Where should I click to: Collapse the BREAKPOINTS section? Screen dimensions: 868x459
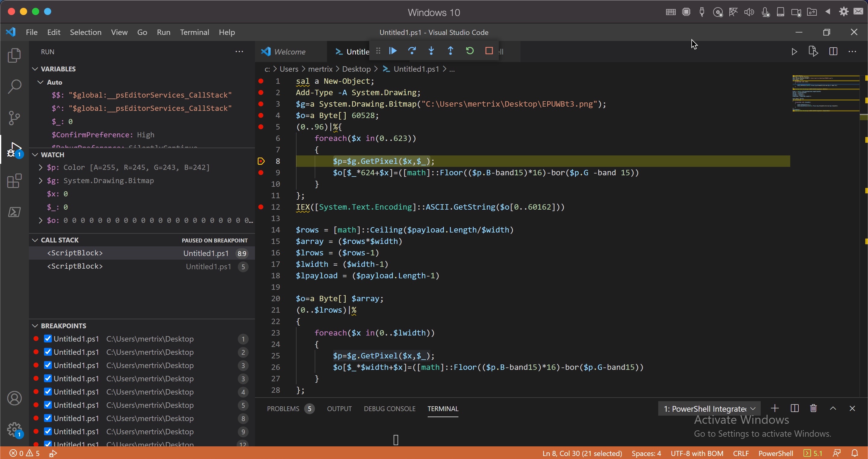point(35,326)
